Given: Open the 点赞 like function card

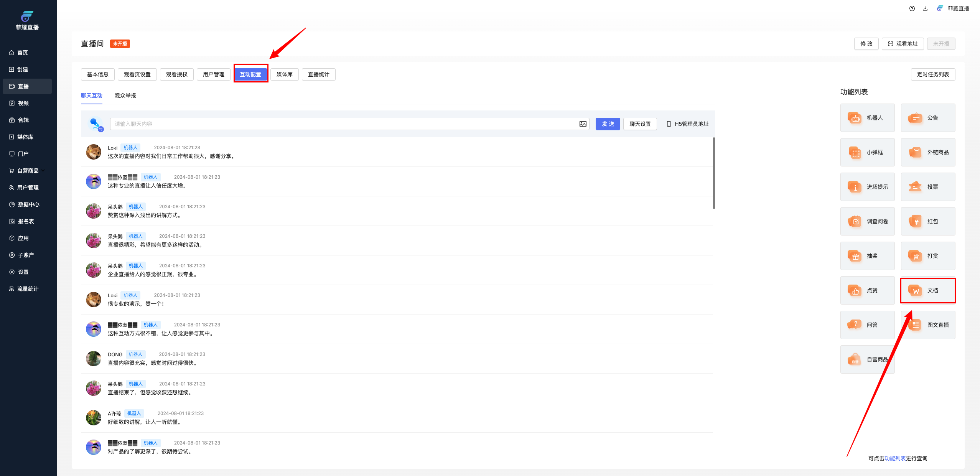Looking at the screenshot, I should [867, 290].
